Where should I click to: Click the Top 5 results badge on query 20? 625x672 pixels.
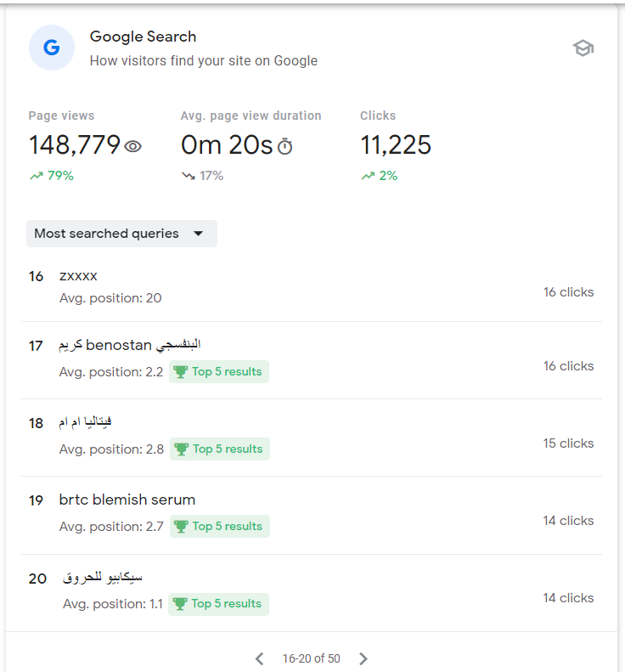point(219,604)
